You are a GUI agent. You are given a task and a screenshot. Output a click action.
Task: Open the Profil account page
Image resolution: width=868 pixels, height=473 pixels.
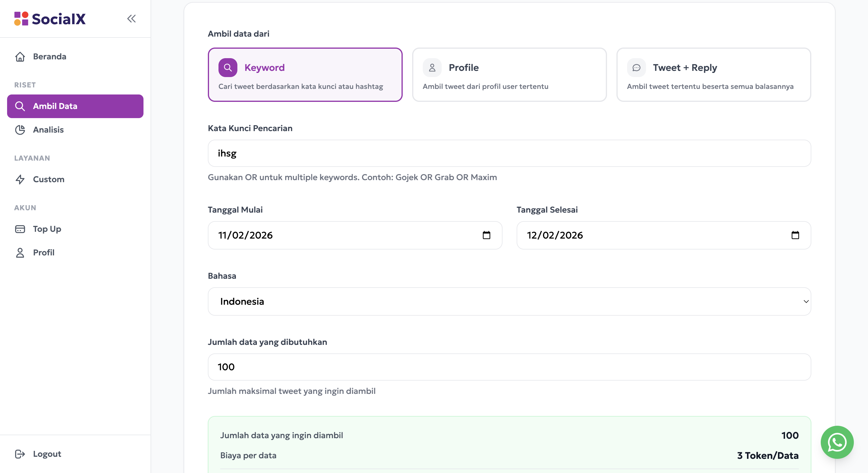click(43, 253)
